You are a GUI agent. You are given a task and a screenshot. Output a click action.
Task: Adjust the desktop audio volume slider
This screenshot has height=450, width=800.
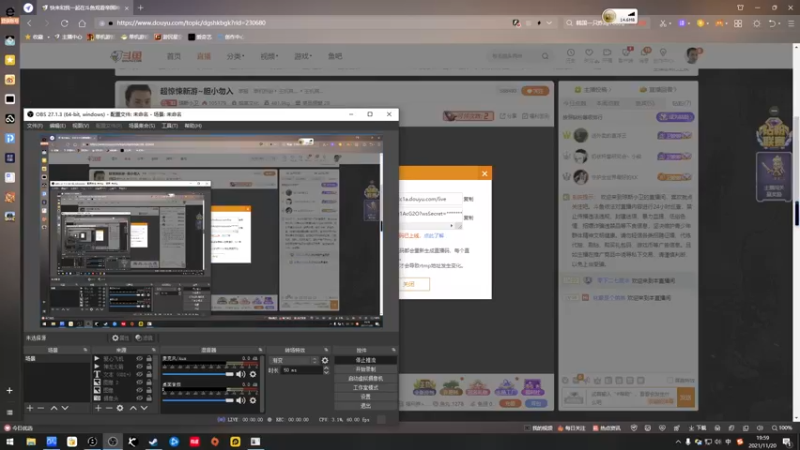coord(197,400)
